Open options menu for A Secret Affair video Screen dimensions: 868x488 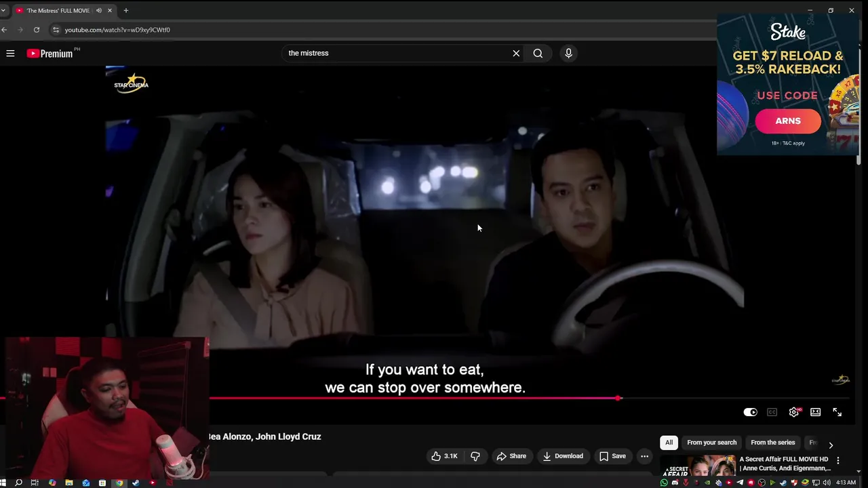point(838,460)
